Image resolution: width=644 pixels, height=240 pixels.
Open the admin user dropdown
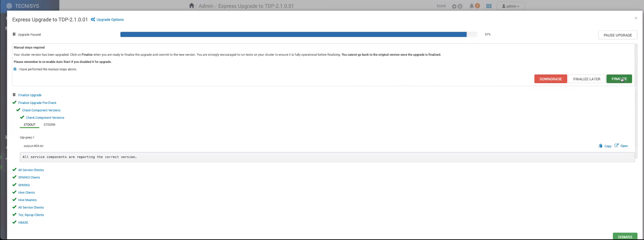pyautogui.click(x=511, y=6)
